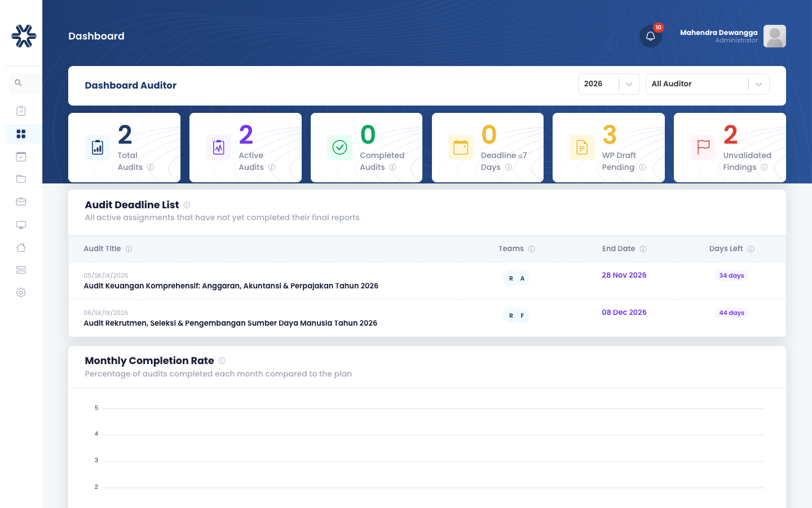Click team avatar A in first audit row
The width and height of the screenshot is (812, 508).
click(522, 278)
